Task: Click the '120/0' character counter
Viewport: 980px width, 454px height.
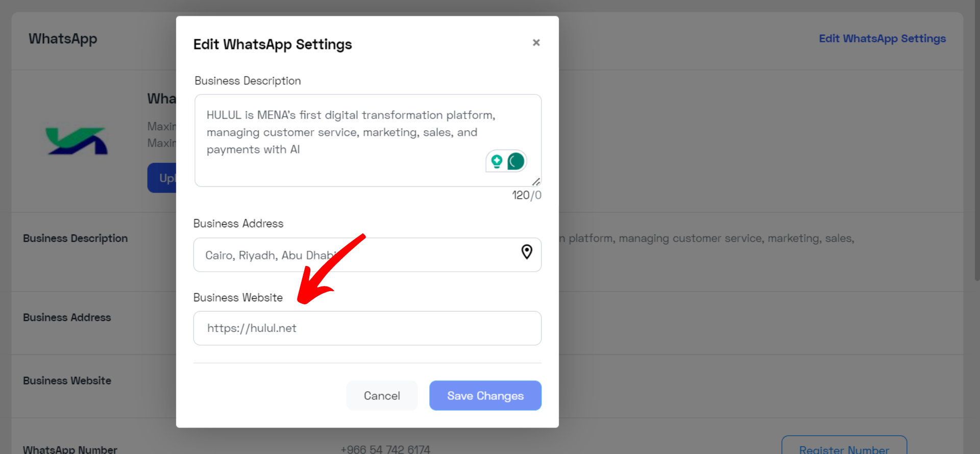Action: tap(527, 195)
